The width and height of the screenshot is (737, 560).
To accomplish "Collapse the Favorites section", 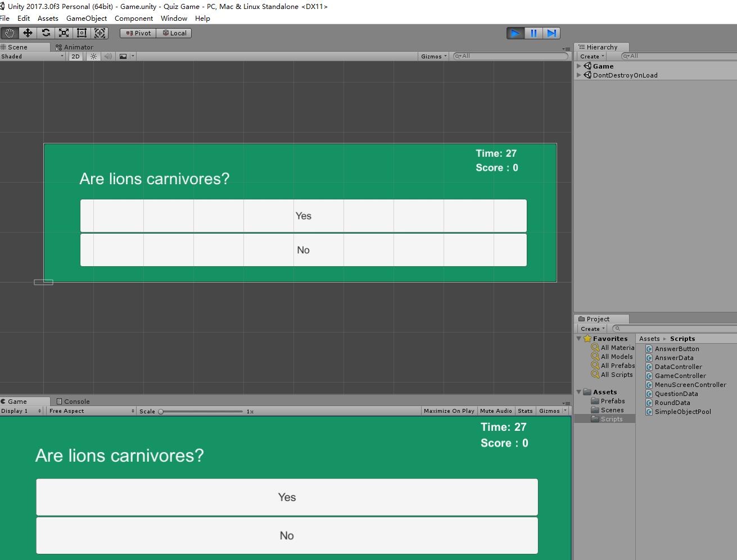I will (579, 339).
